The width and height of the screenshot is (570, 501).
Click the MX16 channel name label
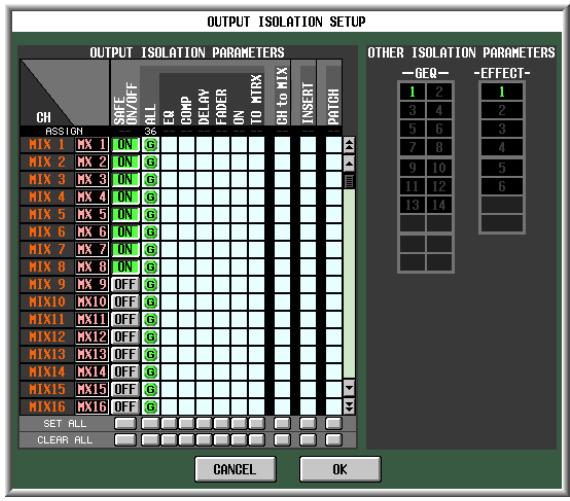tap(92, 406)
